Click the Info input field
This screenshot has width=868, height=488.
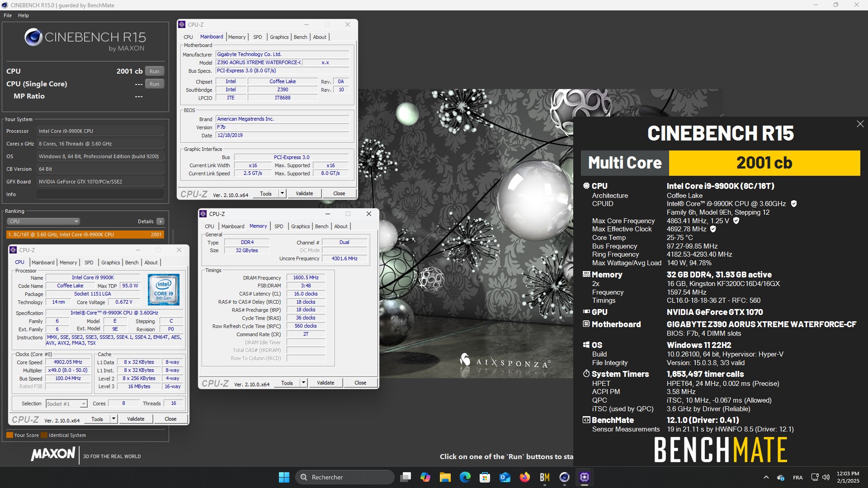(100, 194)
